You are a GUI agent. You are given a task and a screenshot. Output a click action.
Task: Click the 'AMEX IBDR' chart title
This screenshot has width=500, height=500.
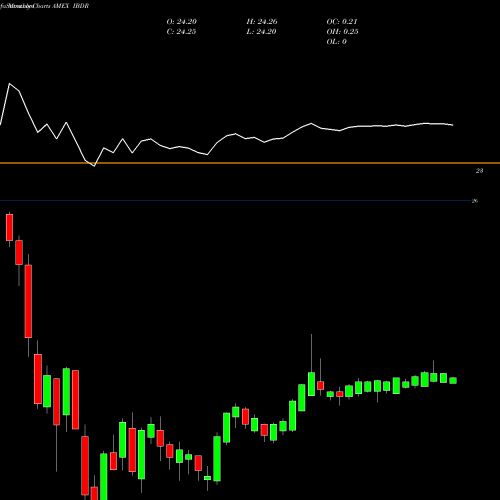(x=70, y=6)
